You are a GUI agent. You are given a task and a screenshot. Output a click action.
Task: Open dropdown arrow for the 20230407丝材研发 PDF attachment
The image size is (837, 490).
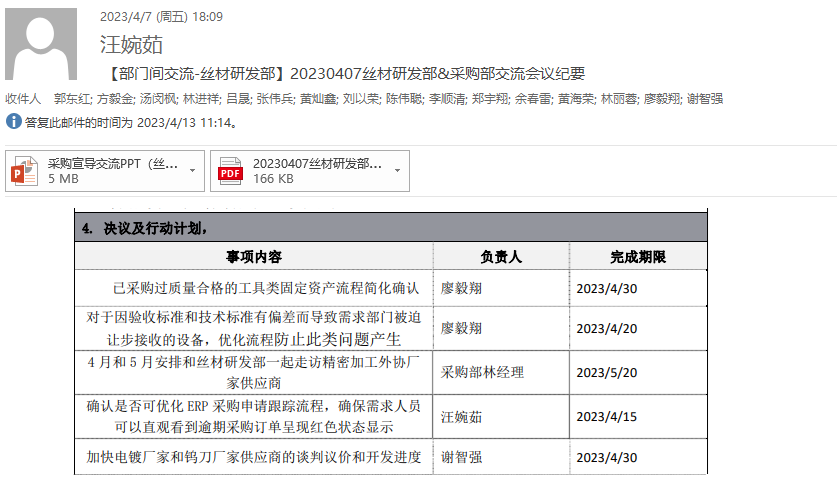pyautogui.click(x=397, y=171)
